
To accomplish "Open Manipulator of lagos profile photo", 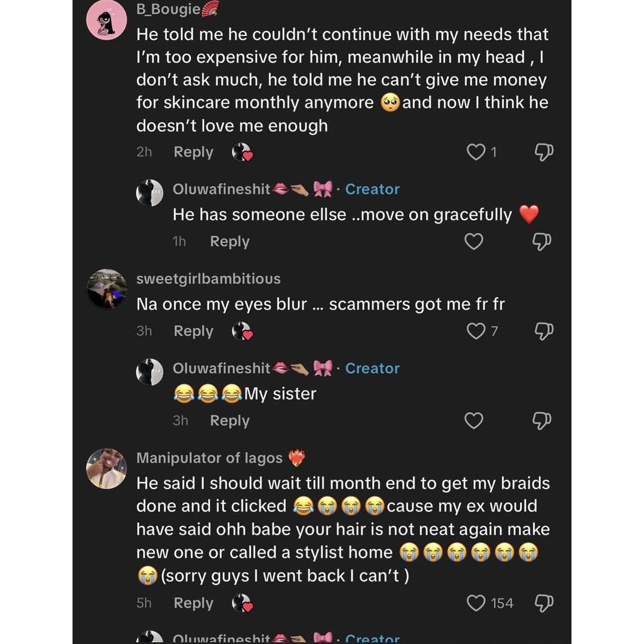I will pos(107,469).
